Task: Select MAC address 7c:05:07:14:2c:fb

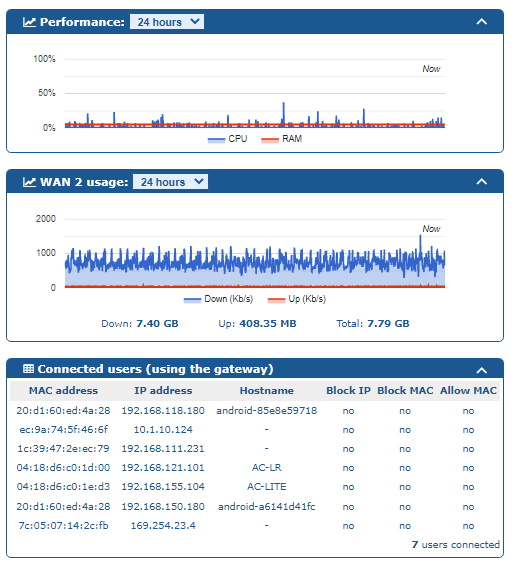Action: [63, 525]
